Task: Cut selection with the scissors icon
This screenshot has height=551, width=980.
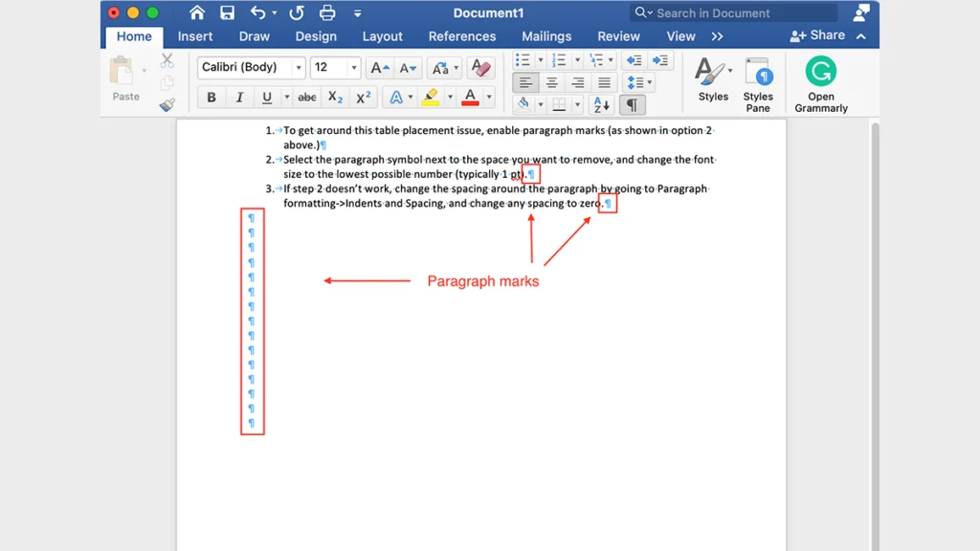Action: [167, 60]
